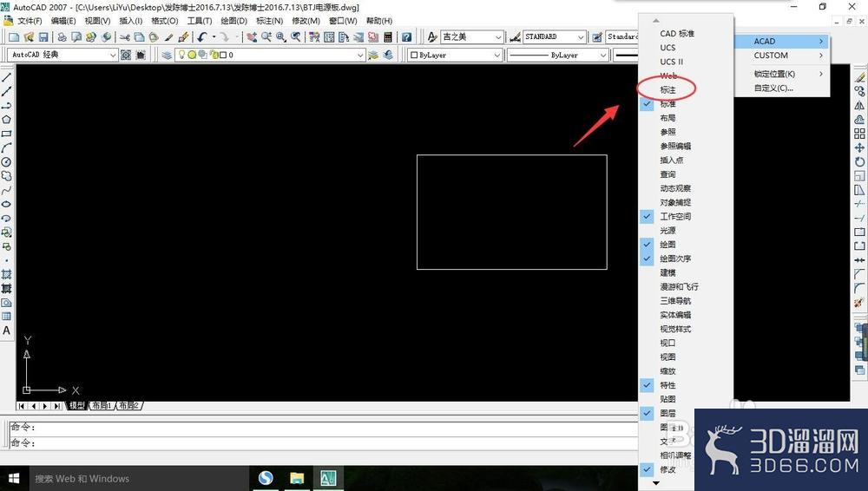Open the 视图(V) menu
This screenshot has width=868, height=491.
click(97, 21)
